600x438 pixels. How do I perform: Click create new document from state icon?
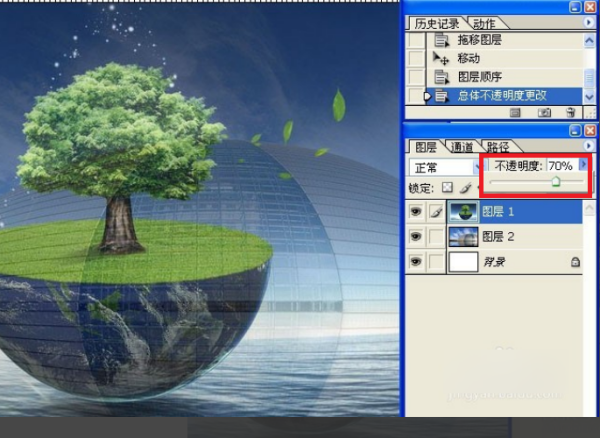(515, 112)
